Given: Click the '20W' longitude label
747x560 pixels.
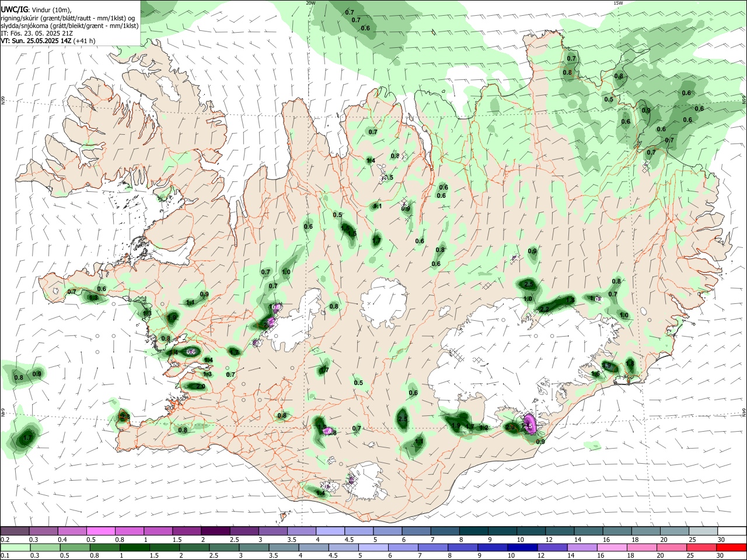Looking at the screenshot, I should (x=310, y=3).
